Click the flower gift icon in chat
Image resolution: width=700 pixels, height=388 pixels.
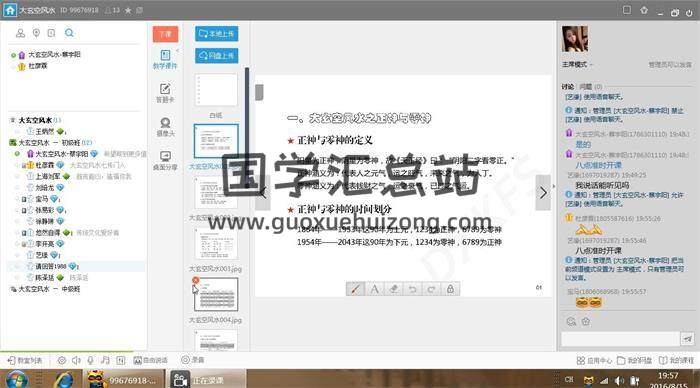[586, 321]
